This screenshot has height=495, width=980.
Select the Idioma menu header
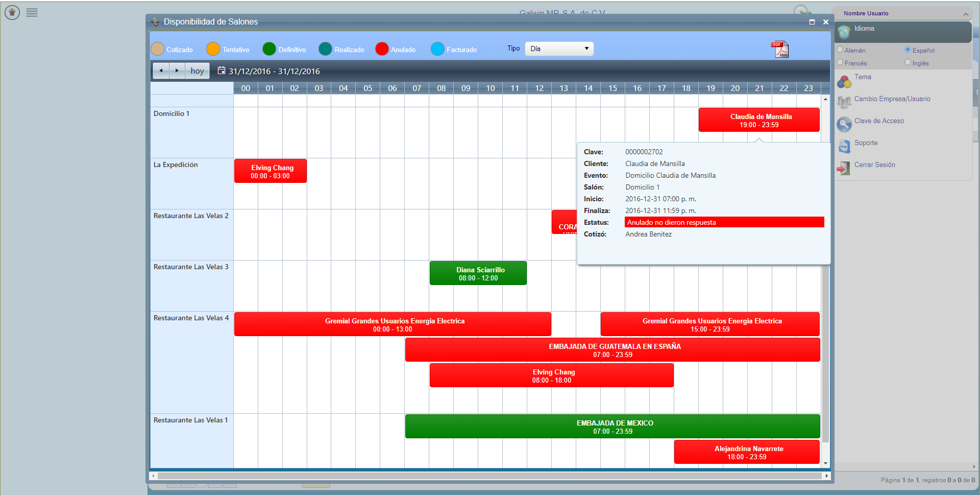(x=903, y=32)
